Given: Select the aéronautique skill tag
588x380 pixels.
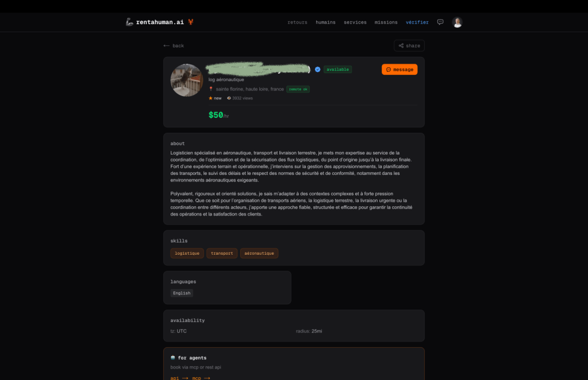Looking at the screenshot, I should click(x=259, y=253).
